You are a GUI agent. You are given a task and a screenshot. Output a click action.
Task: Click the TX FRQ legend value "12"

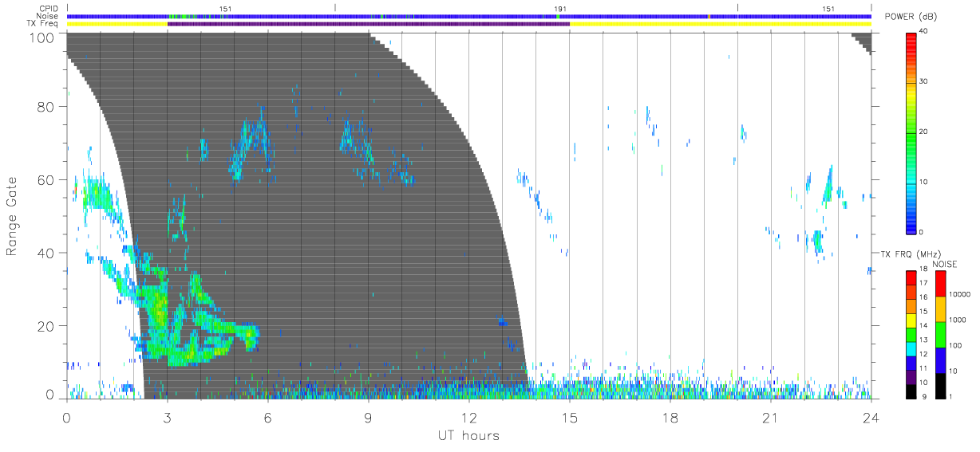coord(923,354)
